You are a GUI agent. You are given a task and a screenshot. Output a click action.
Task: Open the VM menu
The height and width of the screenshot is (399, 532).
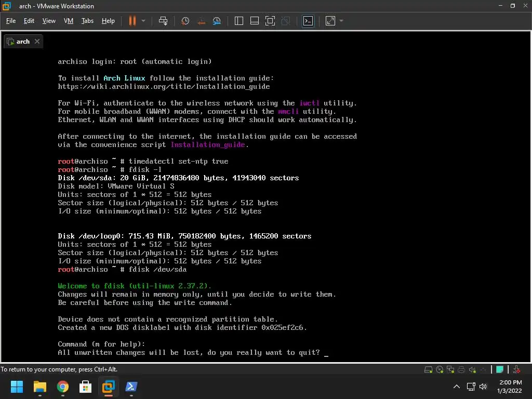pos(69,21)
